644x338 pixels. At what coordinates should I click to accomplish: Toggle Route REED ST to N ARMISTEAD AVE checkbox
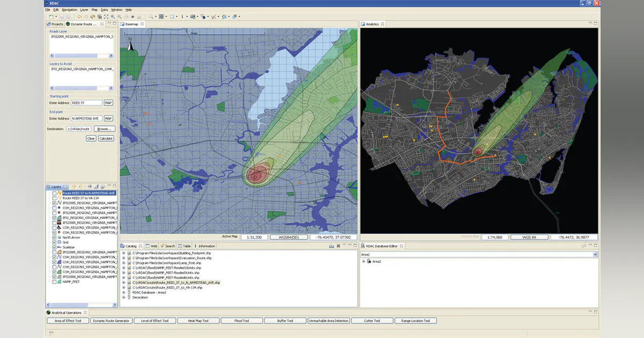click(54, 193)
